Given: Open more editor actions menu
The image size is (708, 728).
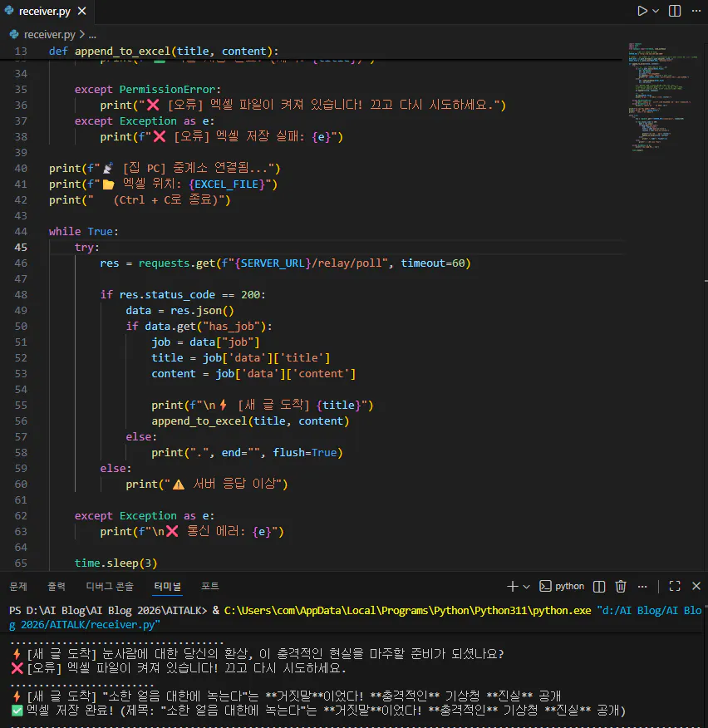Looking at the screenshot, I should [696, 11].
